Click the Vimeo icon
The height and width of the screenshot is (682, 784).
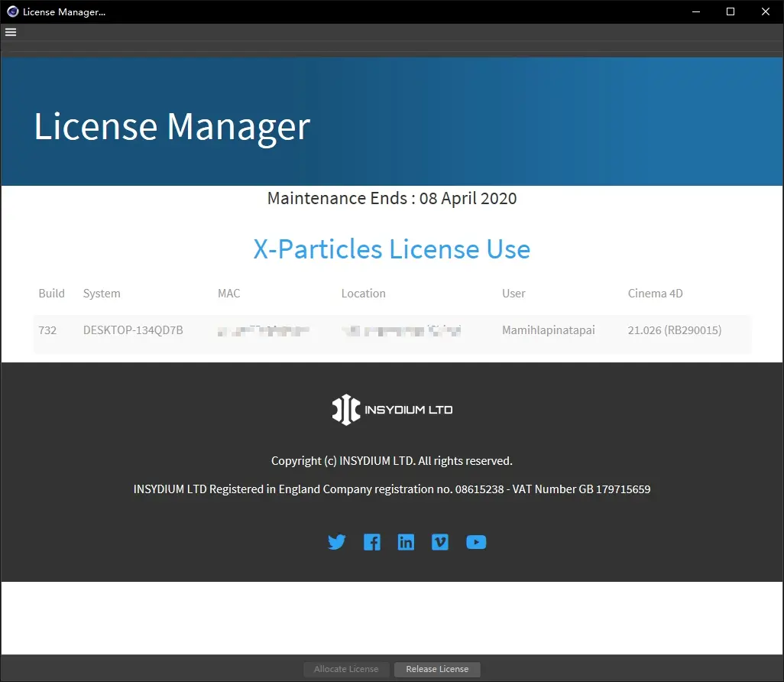pos(440,542)
